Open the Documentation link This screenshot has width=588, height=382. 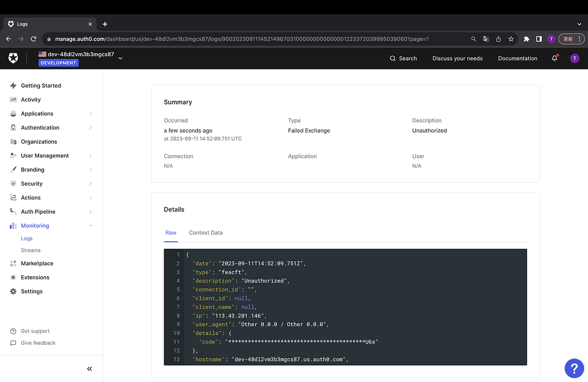coord(517,58)
